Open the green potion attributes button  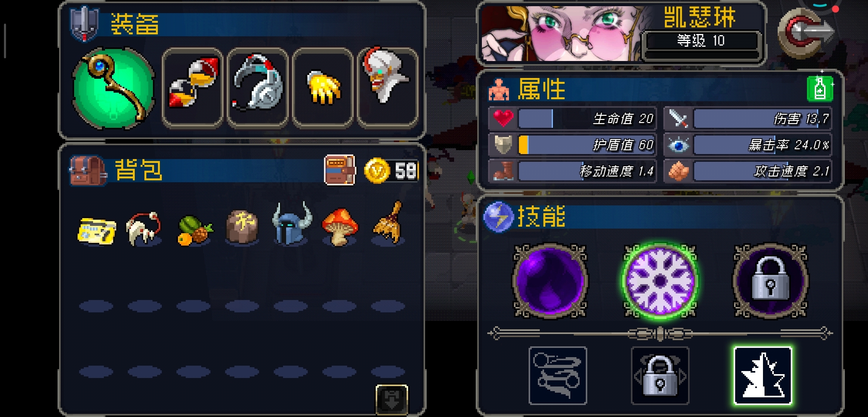[820, 89]
